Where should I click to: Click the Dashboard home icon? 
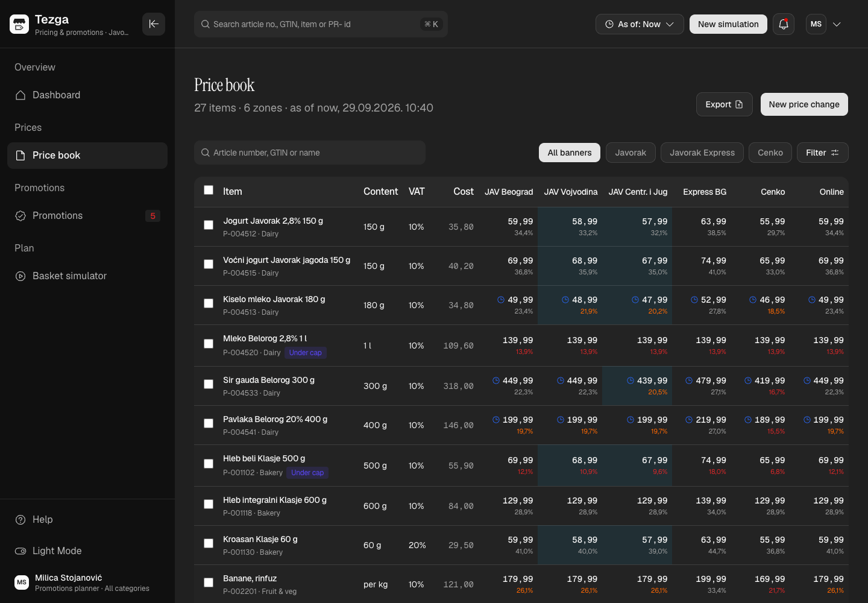click(20, 95)
